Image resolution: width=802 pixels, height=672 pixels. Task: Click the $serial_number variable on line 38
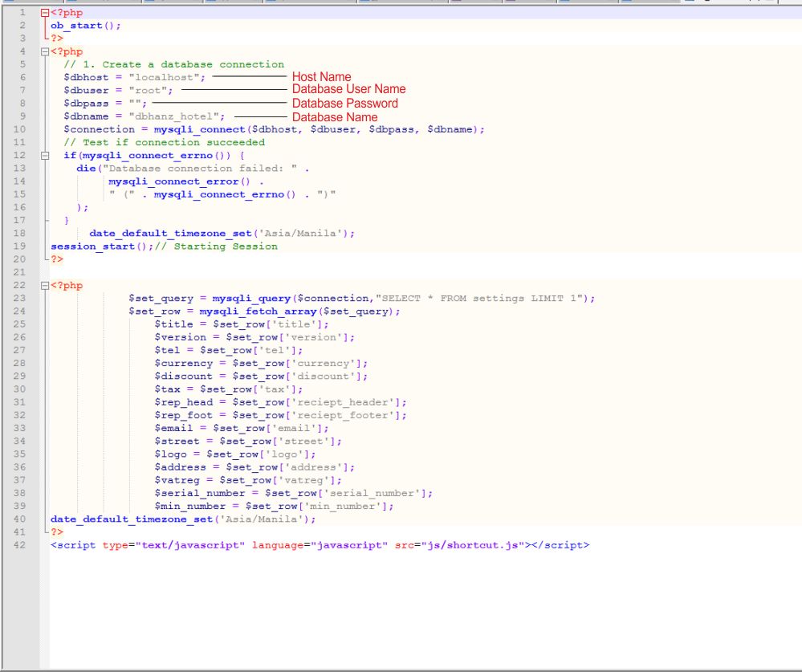pos(201,493)
